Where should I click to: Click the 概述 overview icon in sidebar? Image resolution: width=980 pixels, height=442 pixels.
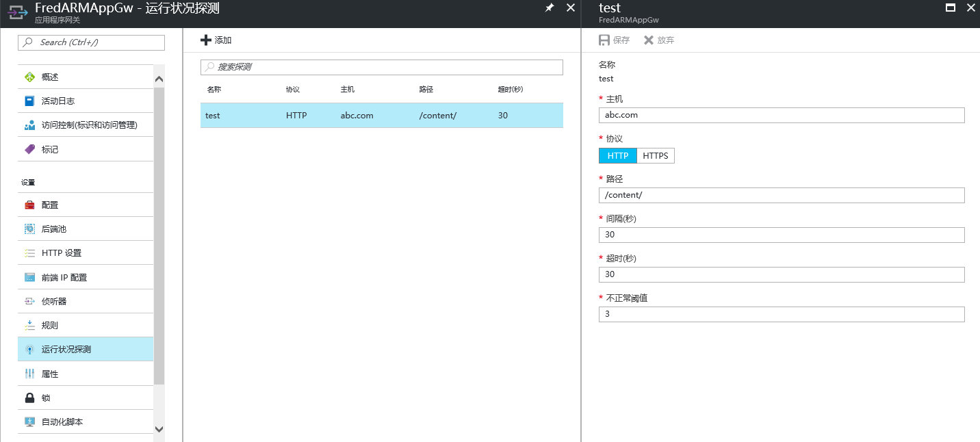29,77
